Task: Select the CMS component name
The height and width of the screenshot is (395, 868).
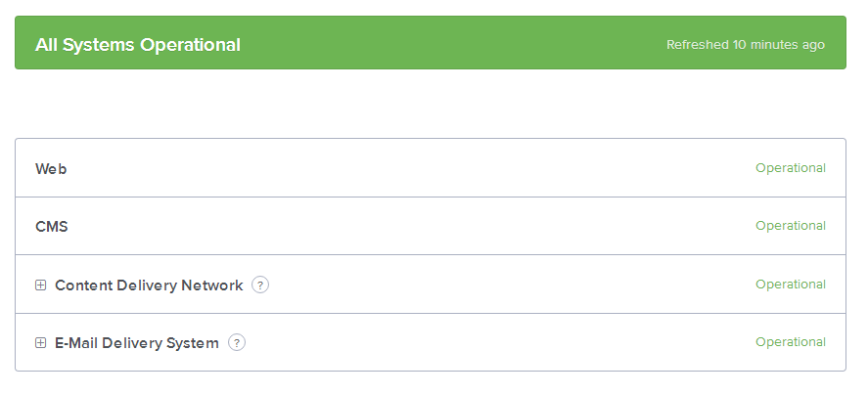Action: (x=52, y=227)
